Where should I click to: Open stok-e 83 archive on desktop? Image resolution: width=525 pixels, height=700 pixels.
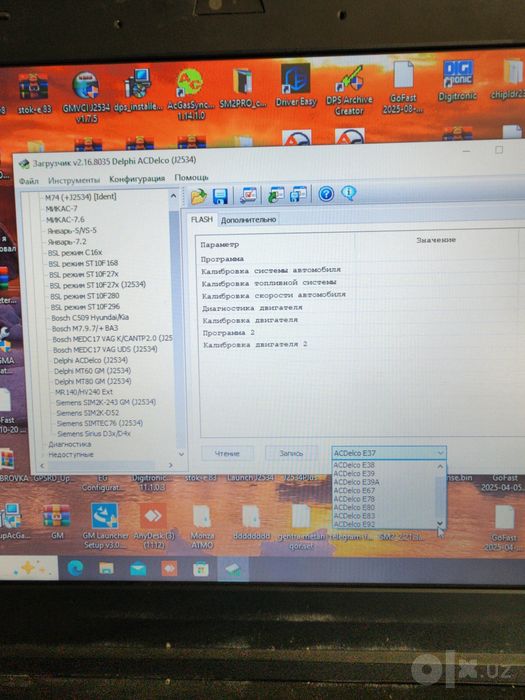point(34,93)
